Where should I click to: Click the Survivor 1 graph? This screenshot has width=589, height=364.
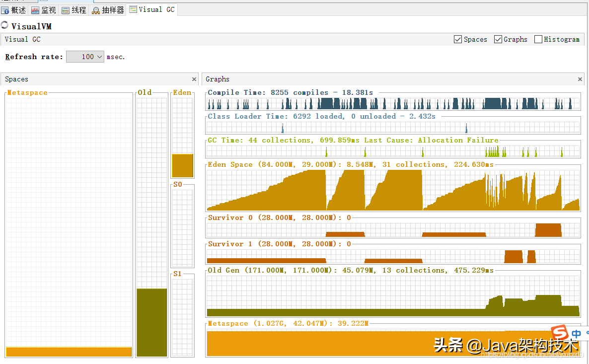393,256
